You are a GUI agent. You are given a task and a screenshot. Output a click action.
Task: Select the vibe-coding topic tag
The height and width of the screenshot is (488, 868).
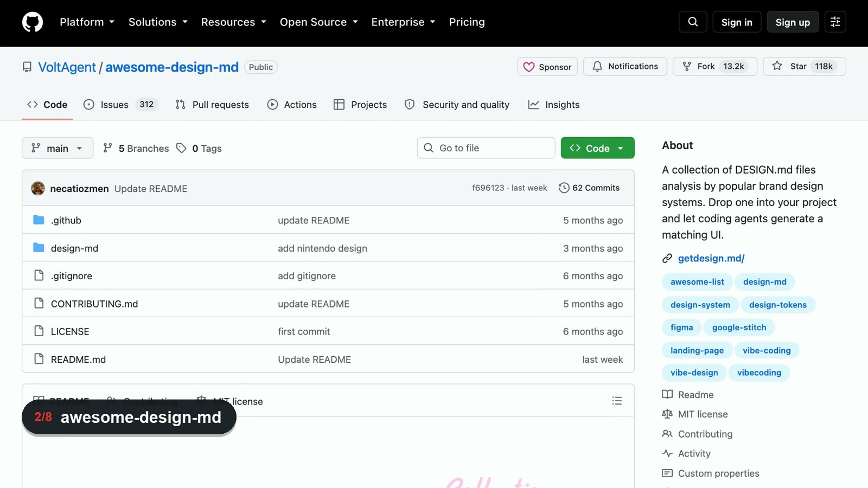click(x=767, y=350)
